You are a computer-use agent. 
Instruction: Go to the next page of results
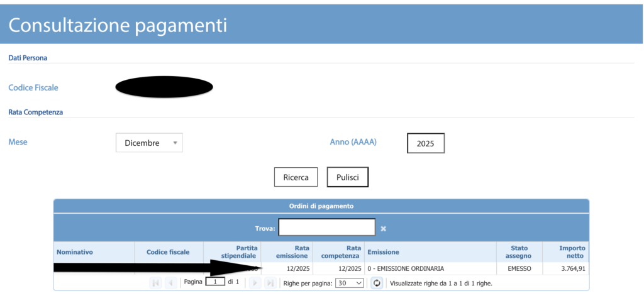click(x=255, y=283)
